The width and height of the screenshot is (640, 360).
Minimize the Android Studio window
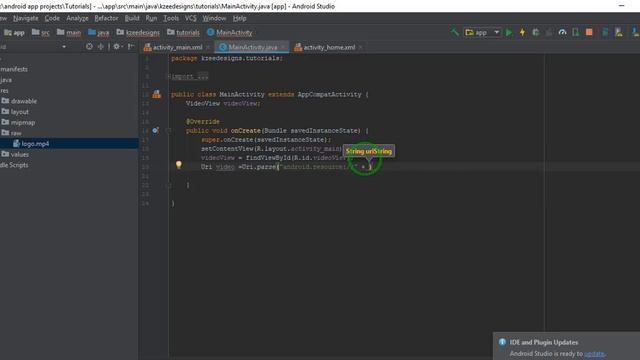click(621, 6)
